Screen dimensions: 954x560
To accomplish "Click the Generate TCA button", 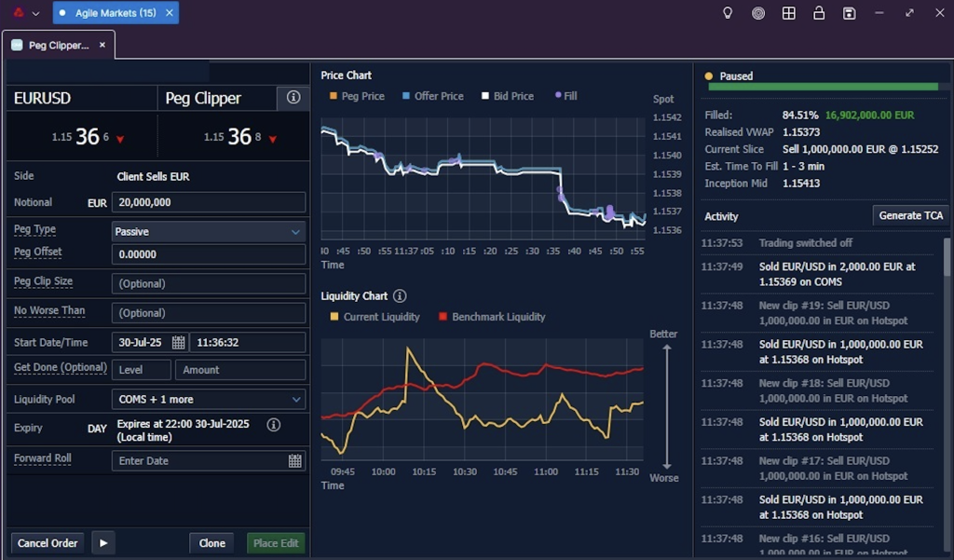I will (x=911, y=215).
